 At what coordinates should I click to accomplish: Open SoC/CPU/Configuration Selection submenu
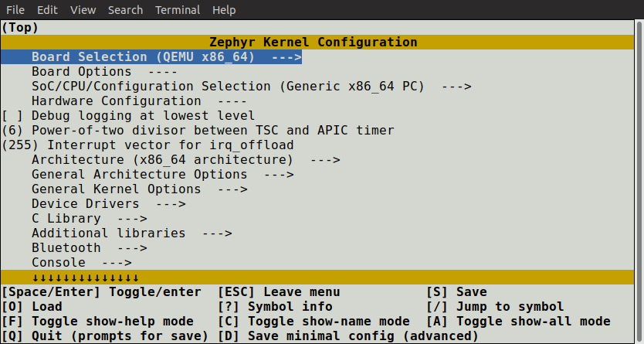coord(251,87)
